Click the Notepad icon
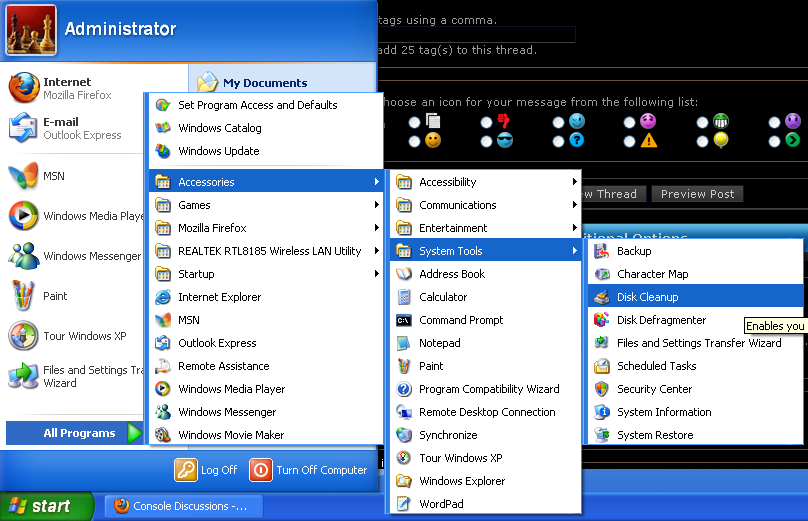 403,343
